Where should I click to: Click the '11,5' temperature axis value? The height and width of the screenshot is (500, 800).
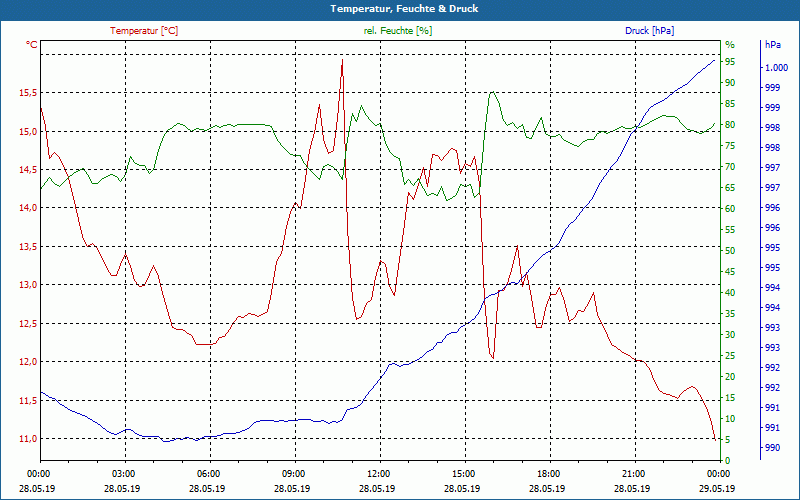(28, 401)
